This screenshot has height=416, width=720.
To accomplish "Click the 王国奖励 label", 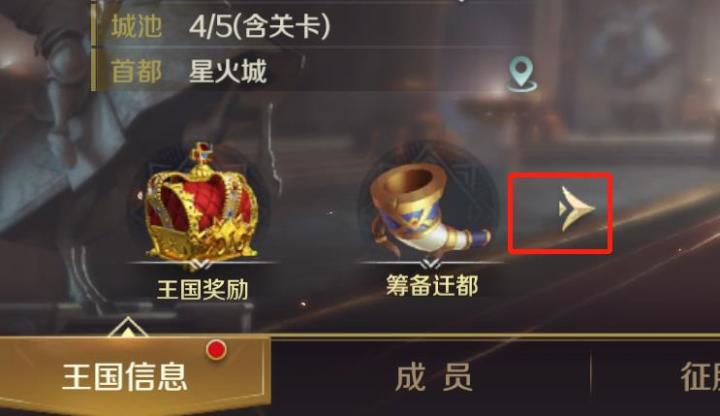I will point(202,290).
